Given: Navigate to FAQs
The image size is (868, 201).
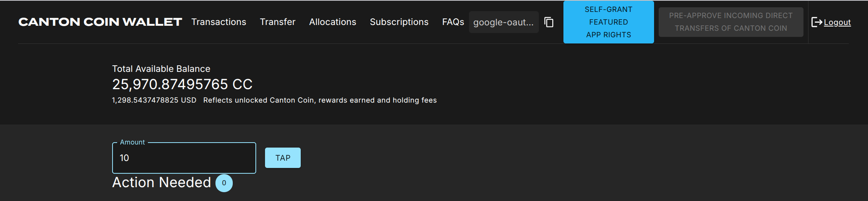Looking at the screenshot, I should click(x=453, y=22).
